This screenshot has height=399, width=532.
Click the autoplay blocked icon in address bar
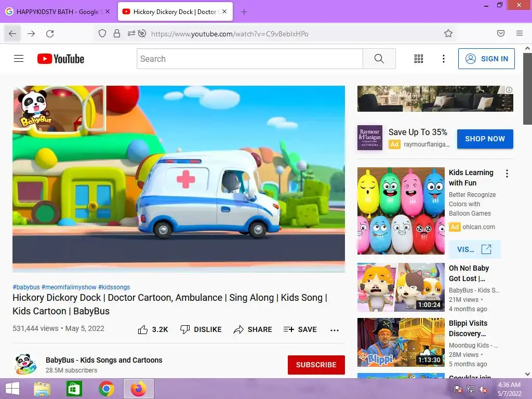coord(142,34)
